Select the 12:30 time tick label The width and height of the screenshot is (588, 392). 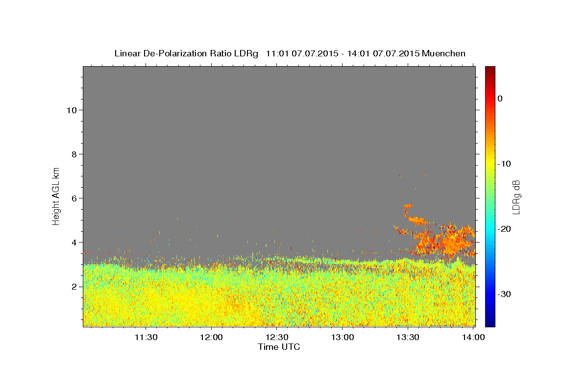click(x=277, y=338)
